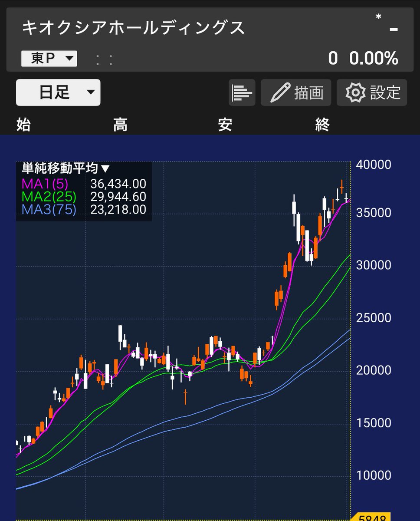Open the 設定 settings button
This screenshot has width=420, height=521.
[x=372, y=92]
